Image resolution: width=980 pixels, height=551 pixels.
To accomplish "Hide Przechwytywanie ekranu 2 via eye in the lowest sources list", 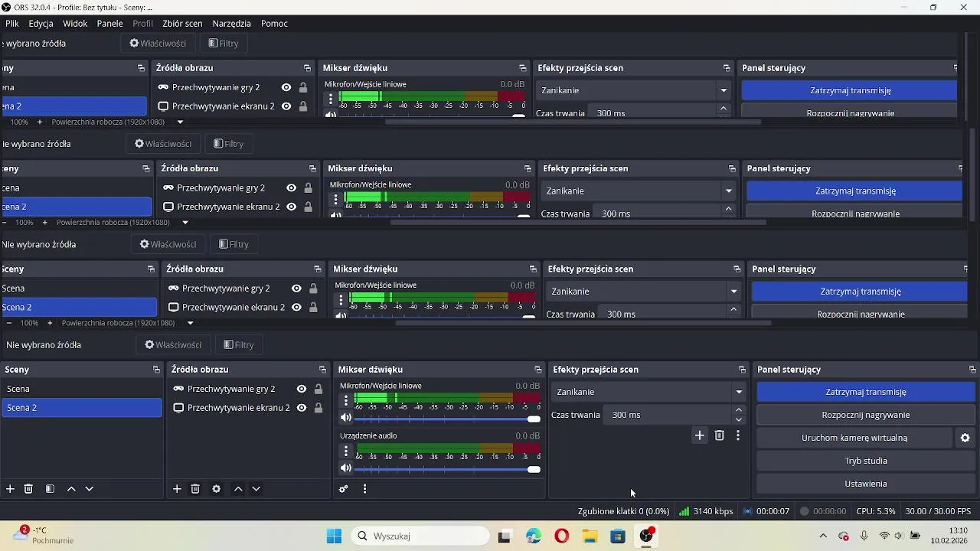I will click(302, 408).
